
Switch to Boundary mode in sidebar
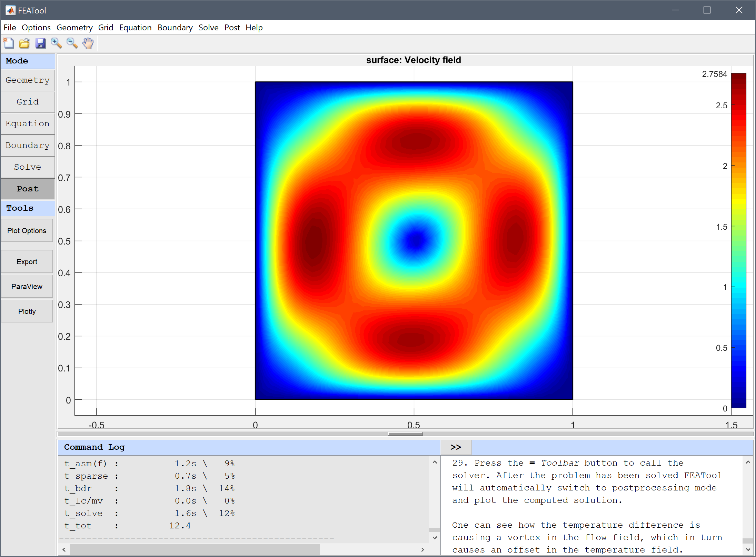pos(28,146)
